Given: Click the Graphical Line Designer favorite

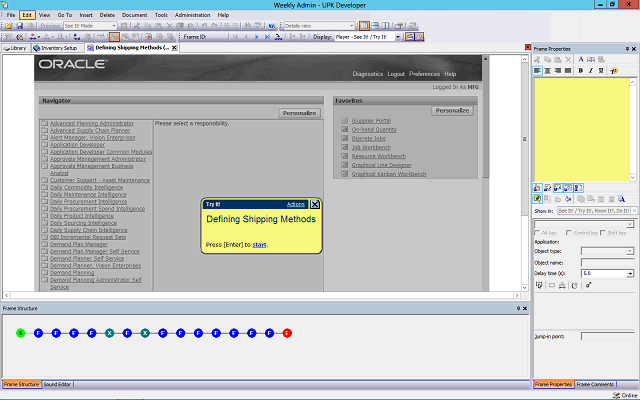Looking at the screenshot, I should point(382,165).
